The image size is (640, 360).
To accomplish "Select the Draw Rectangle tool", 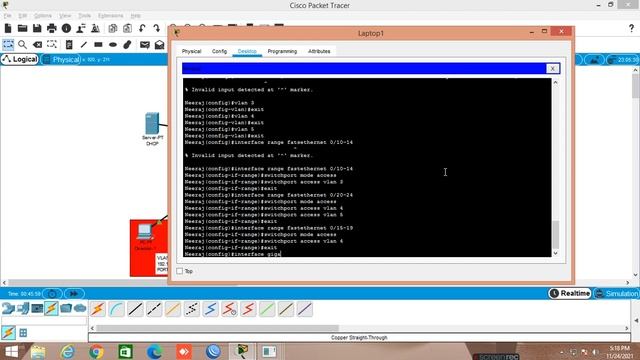I will click(98, 44).
